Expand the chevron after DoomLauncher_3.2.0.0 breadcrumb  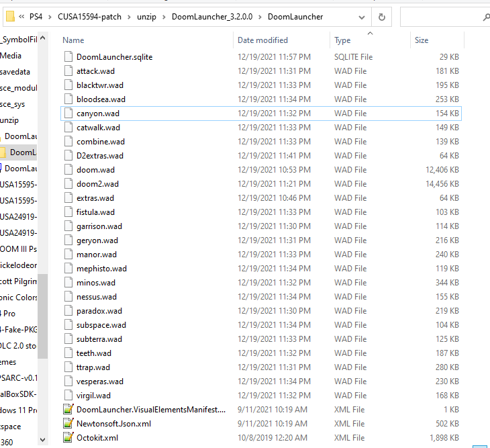(260, 17)
